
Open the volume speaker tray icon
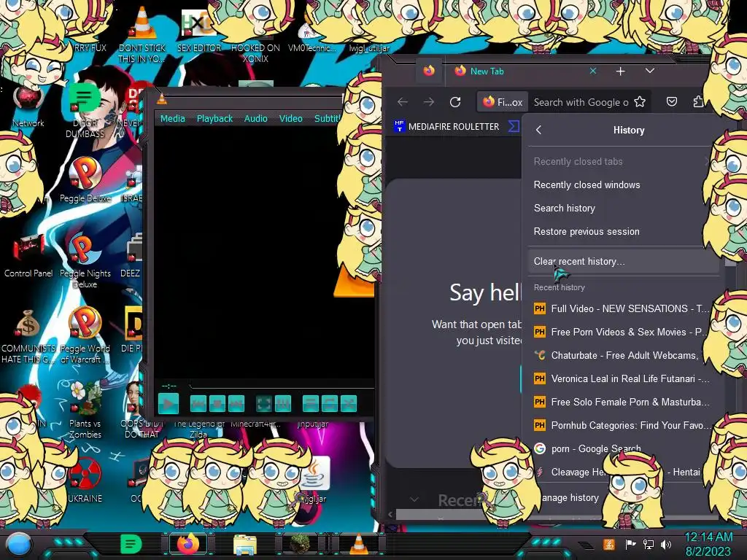666,544
